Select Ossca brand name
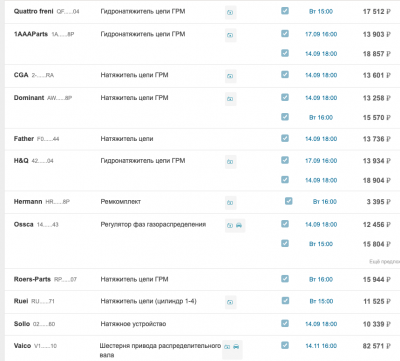 pyautogui.click(x=24, y=224)
